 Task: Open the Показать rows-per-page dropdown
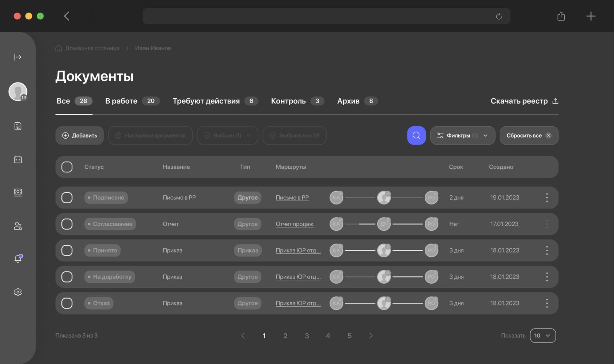[542, 336]
